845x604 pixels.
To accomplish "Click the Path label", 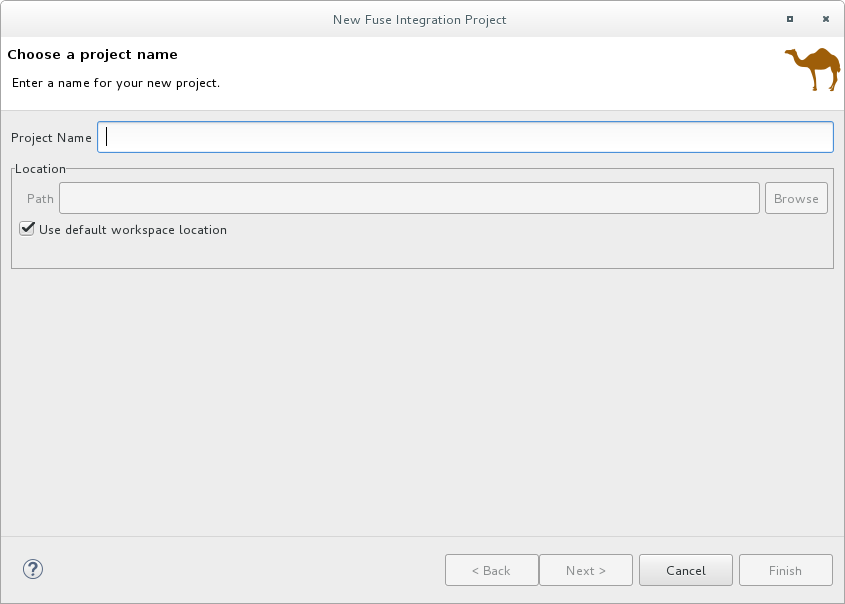I will point(40,199).
